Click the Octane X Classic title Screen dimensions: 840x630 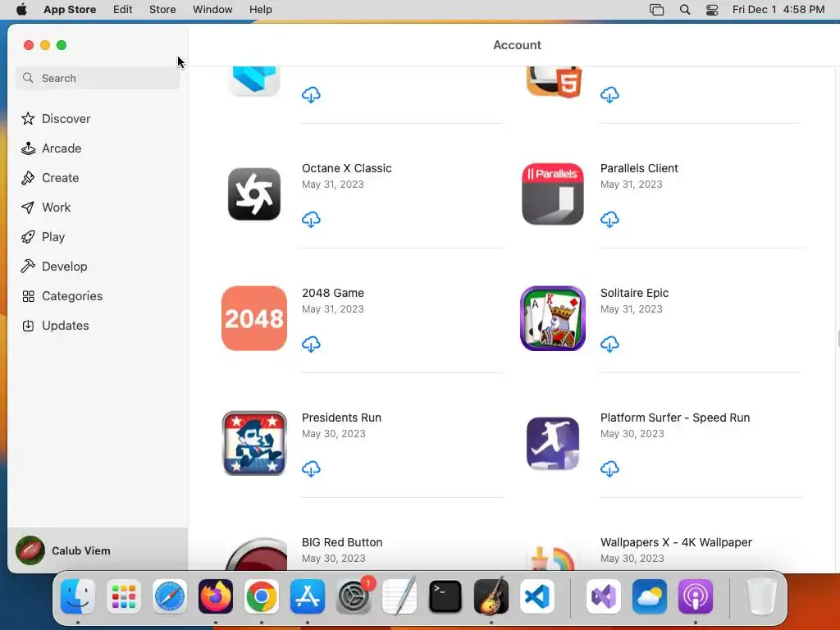[347, 168]
